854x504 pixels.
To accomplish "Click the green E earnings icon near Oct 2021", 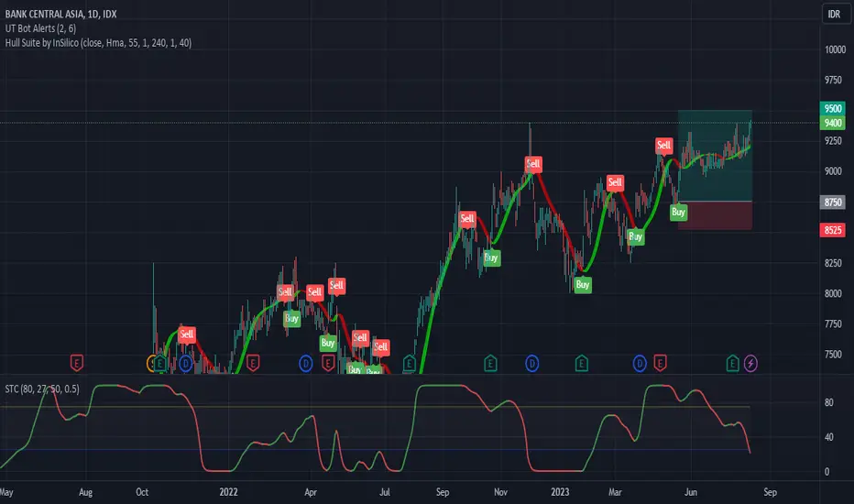I will point(160,364).
